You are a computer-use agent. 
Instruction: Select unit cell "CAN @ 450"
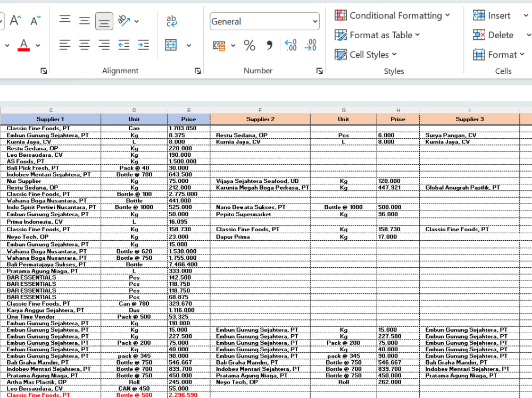(x=134, y=388)
